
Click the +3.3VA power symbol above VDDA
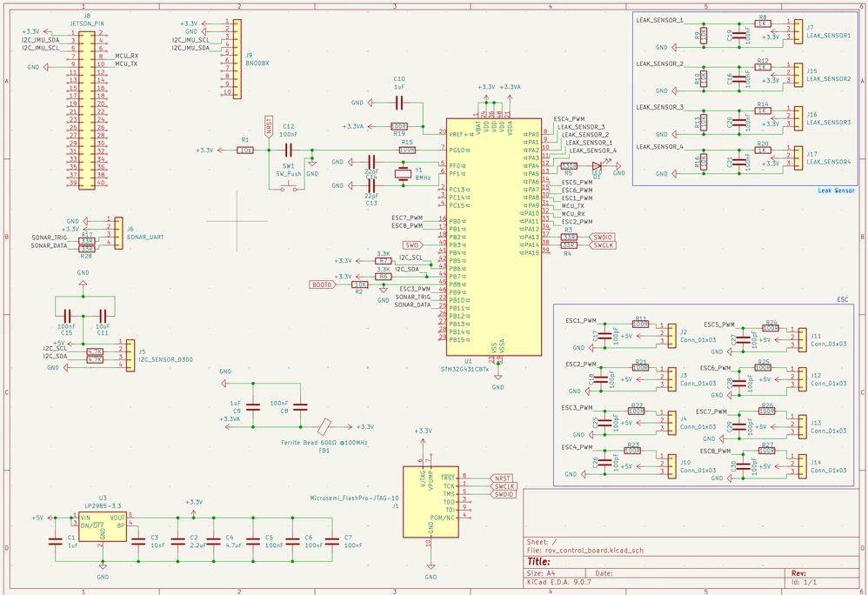[510, 93]
